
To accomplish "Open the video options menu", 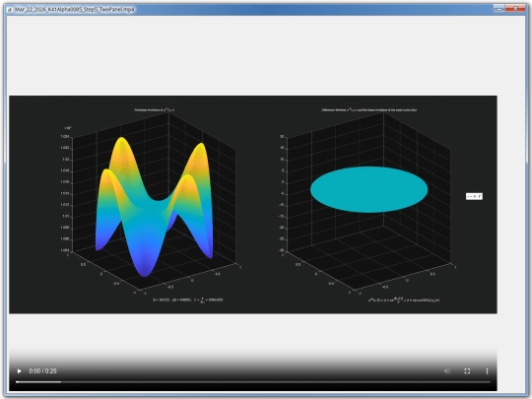I will 487,371.
